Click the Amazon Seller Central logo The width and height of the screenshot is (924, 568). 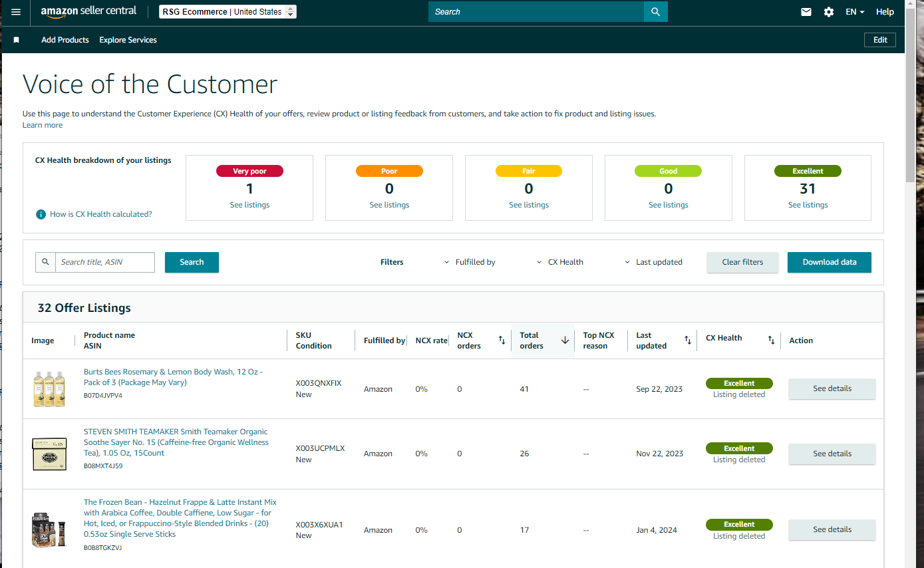point(88,11)
